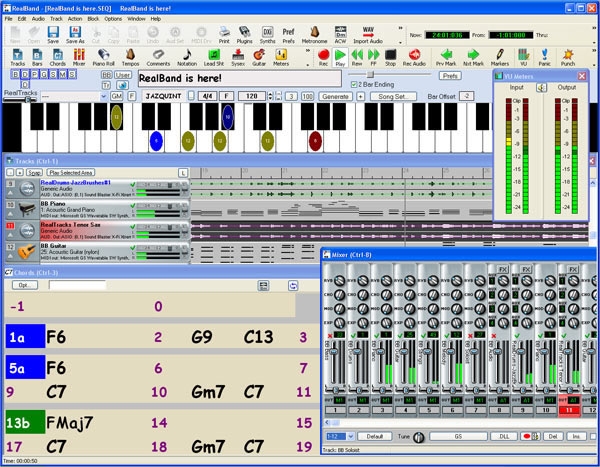Screen dimensions: 600x467
Task: Click the Save toolbar icon
Action: click(53, 34)
